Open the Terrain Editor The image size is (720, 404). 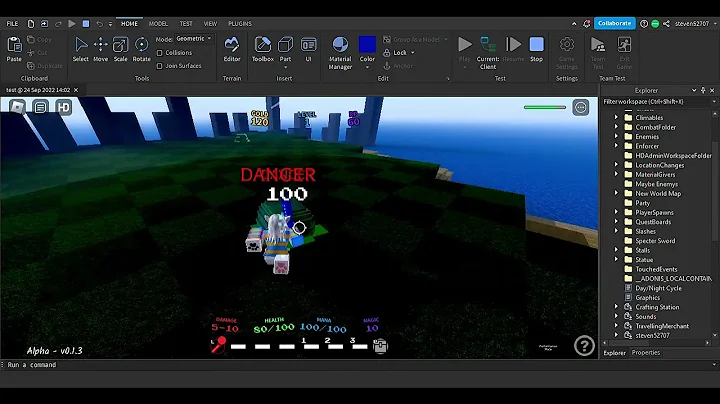point(232,49)
